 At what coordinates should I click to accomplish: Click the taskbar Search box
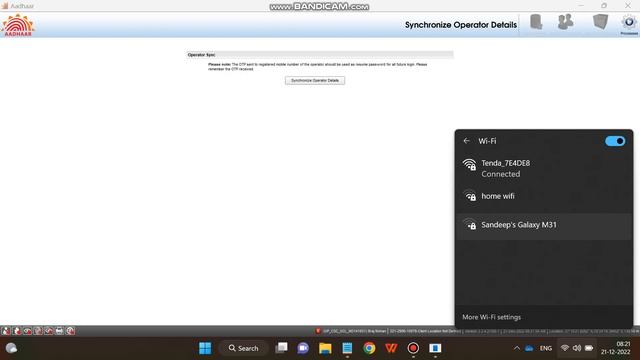[244, 348]
